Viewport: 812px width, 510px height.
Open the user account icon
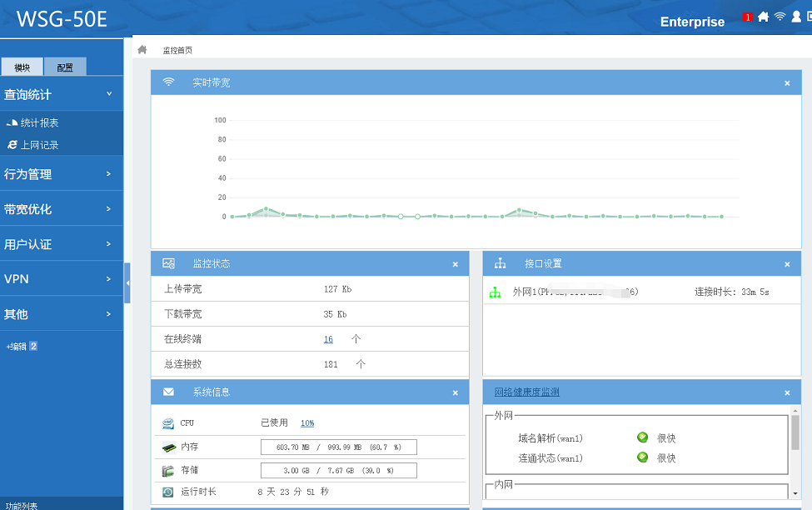(x=795, y=17)
